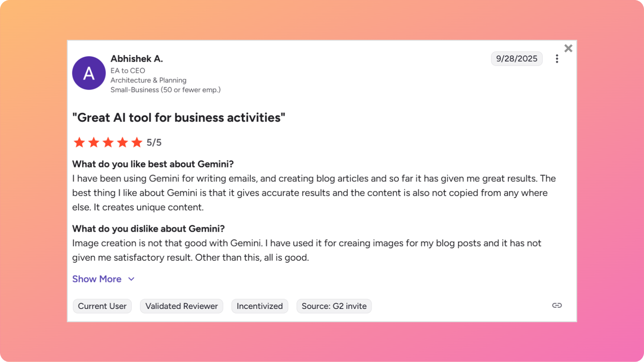Click the Show More link
Viewport: 644px width, 362px height.
point(97,279)
